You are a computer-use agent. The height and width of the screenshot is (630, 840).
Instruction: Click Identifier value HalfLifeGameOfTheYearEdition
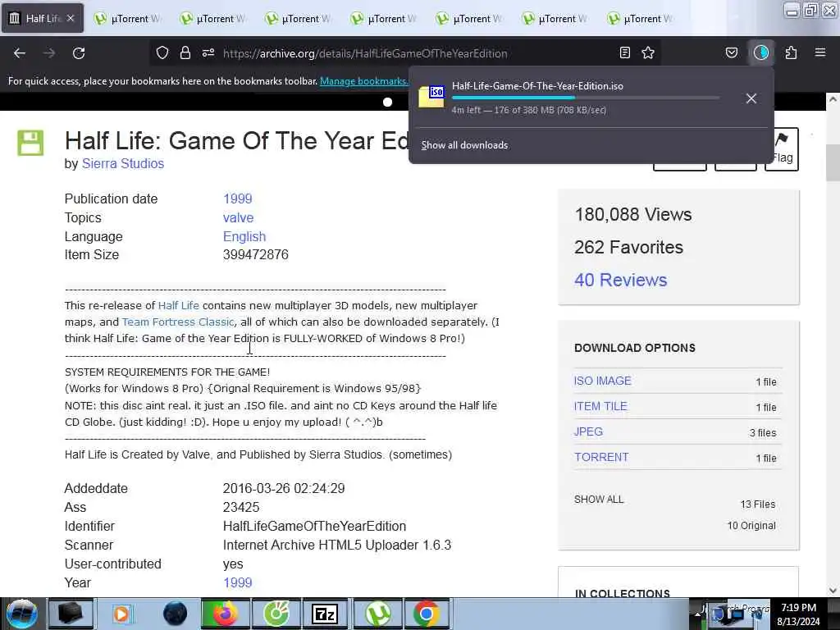pyautogui.click(x=314, y=526)
